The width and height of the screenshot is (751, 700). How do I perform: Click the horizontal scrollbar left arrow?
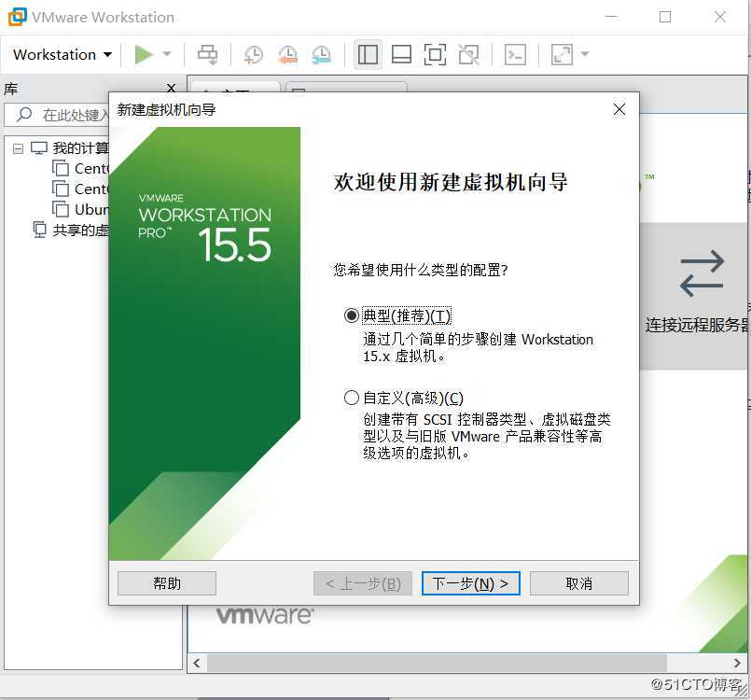tap(196, 663)
